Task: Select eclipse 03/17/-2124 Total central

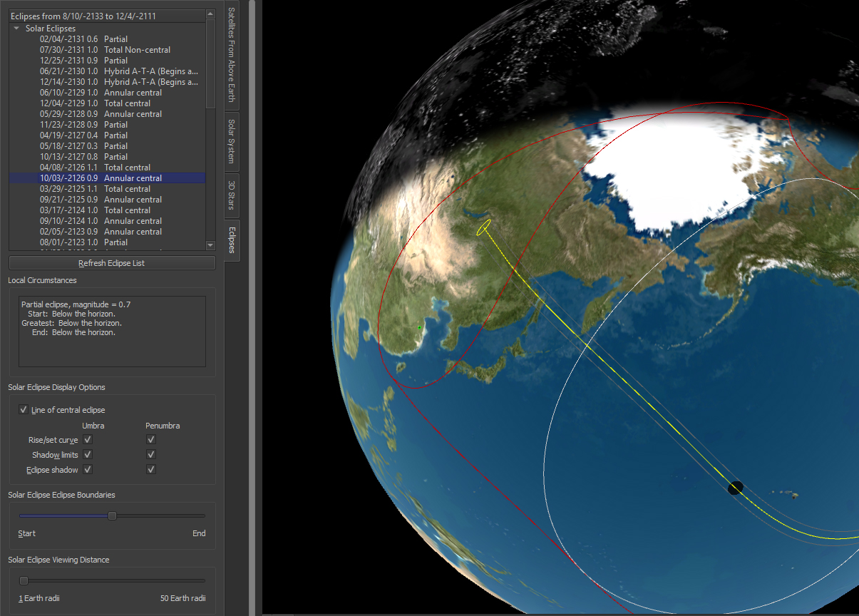Action: pyautogui.click(x=107, y=210)
